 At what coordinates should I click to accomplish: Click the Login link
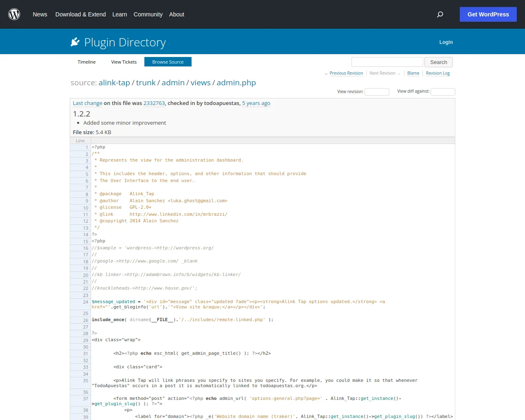tap(446, 42)
